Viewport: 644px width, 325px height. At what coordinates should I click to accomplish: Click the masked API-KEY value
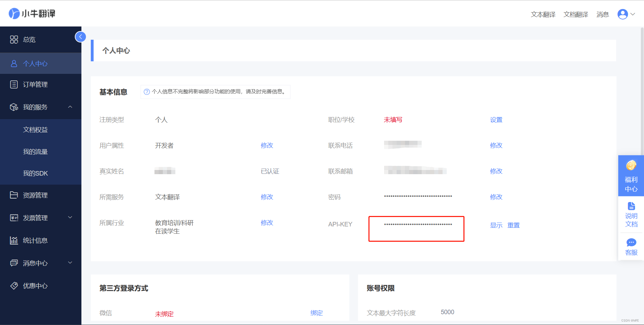418,224
